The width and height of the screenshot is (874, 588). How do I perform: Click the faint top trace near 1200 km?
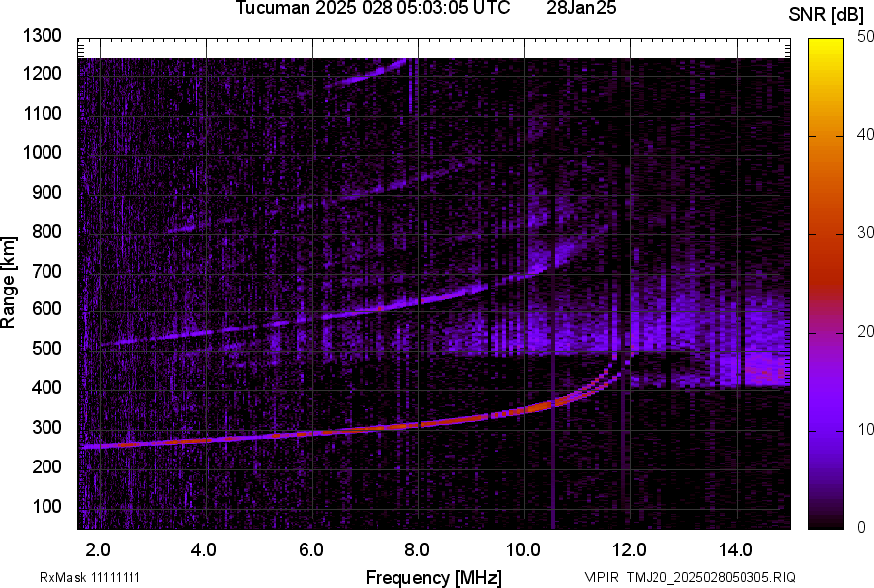366,75
